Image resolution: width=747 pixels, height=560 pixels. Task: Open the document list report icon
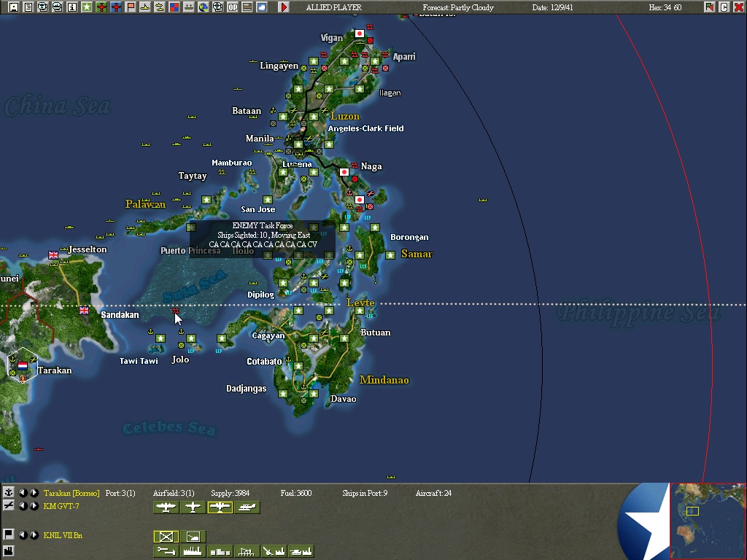click(28, 7)
